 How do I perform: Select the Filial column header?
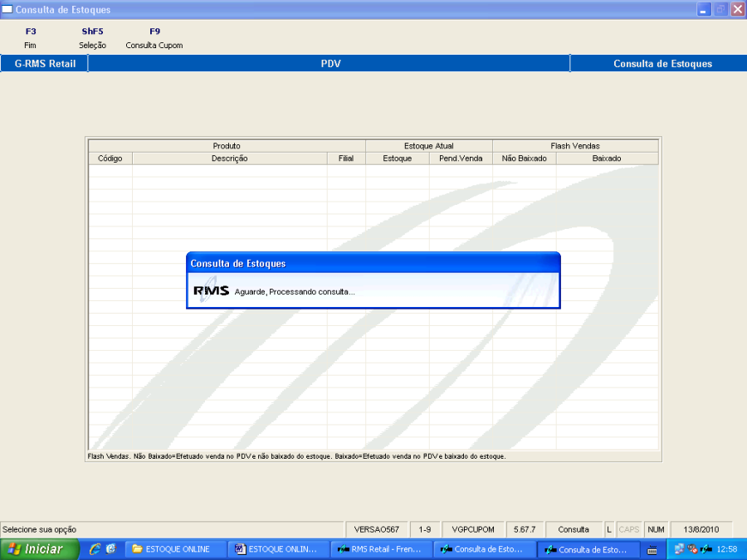(x=346, y=158)
